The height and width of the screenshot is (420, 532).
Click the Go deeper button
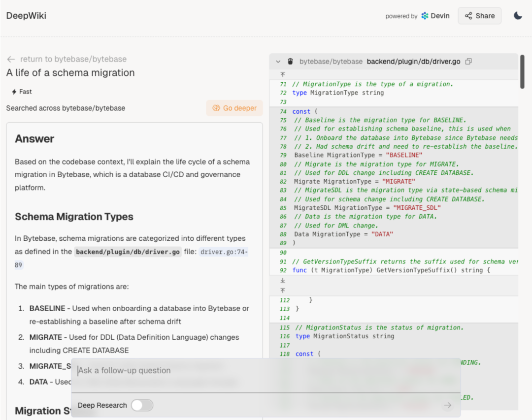234,108
